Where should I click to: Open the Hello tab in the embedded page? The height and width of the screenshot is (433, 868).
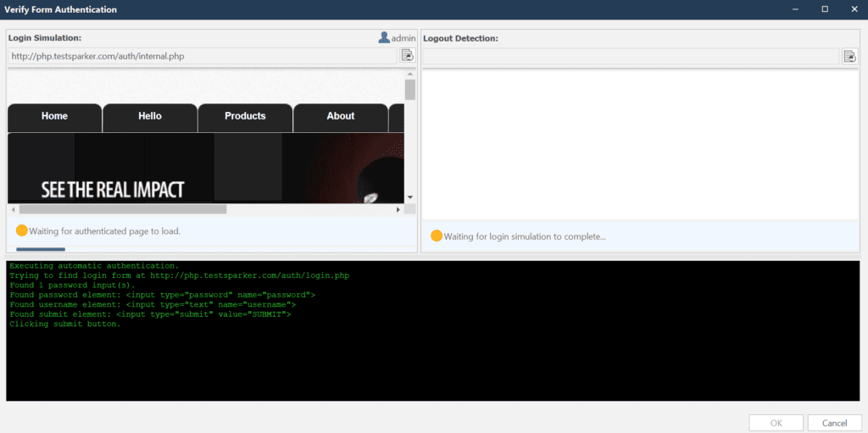(150, 118)
